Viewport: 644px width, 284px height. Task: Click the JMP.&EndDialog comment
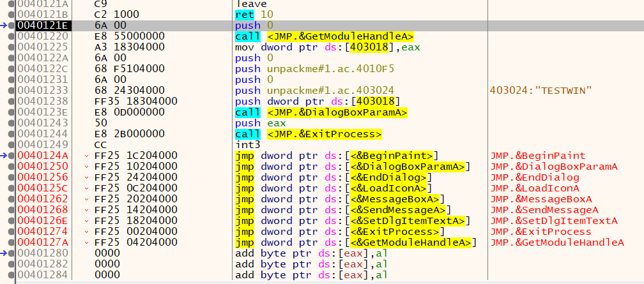tap(535, 177)
